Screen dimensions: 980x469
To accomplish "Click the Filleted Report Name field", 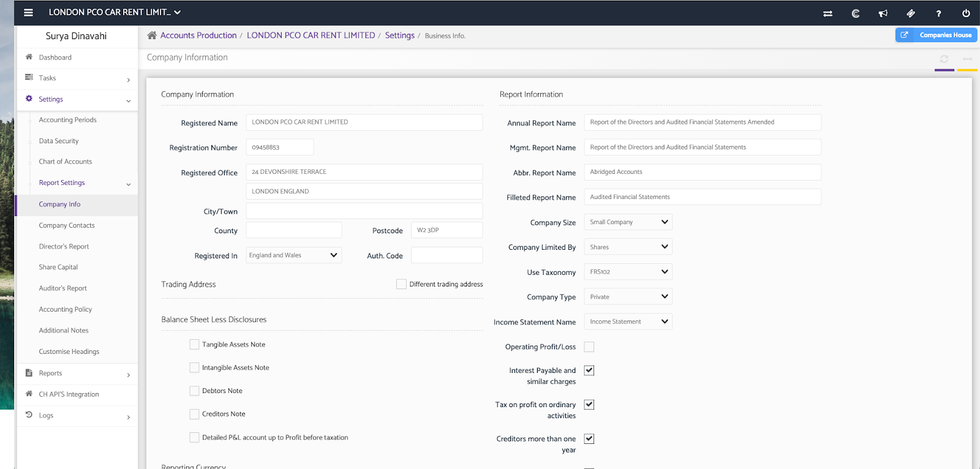I will (x=703, y=197).
